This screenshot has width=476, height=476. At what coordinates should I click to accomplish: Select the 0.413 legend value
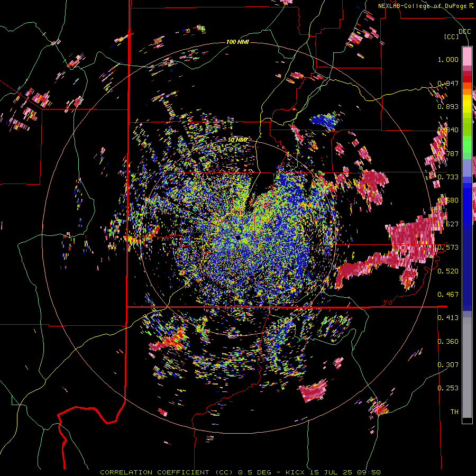click(448, 318)
